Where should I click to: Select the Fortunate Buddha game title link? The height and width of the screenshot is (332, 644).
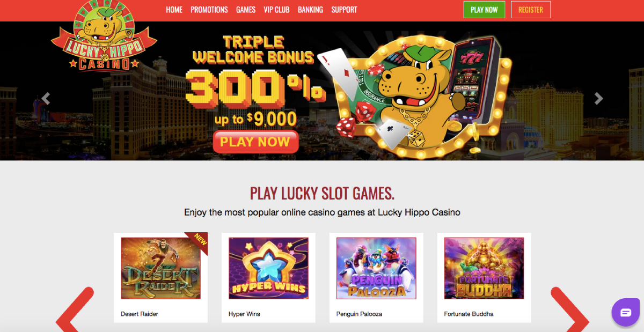click(469, 314)
